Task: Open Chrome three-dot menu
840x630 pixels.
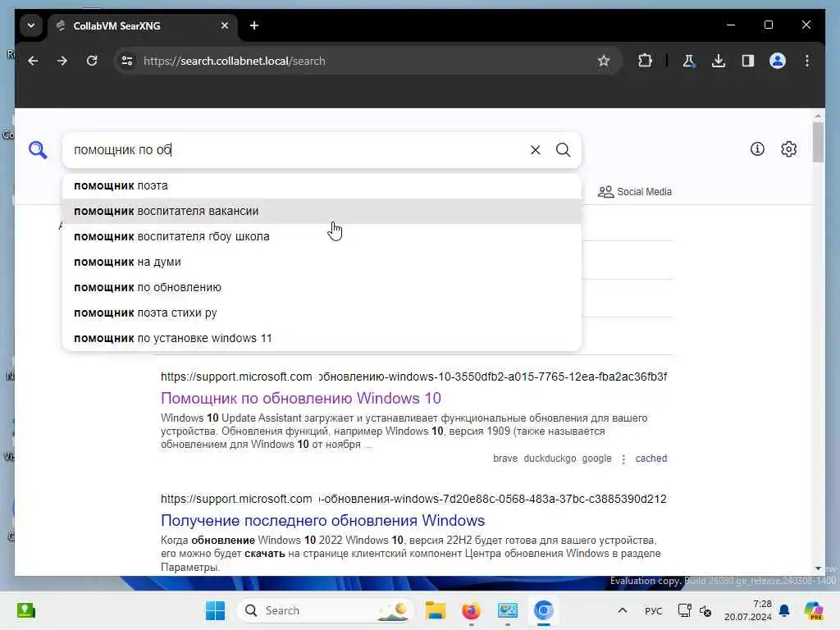Action: (x=807, y=61)
